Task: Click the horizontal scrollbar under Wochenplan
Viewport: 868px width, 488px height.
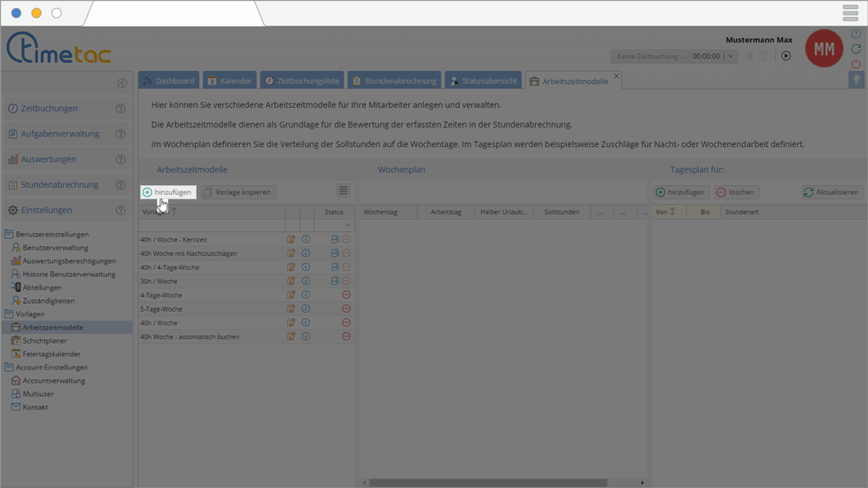Action: point(487,483)
